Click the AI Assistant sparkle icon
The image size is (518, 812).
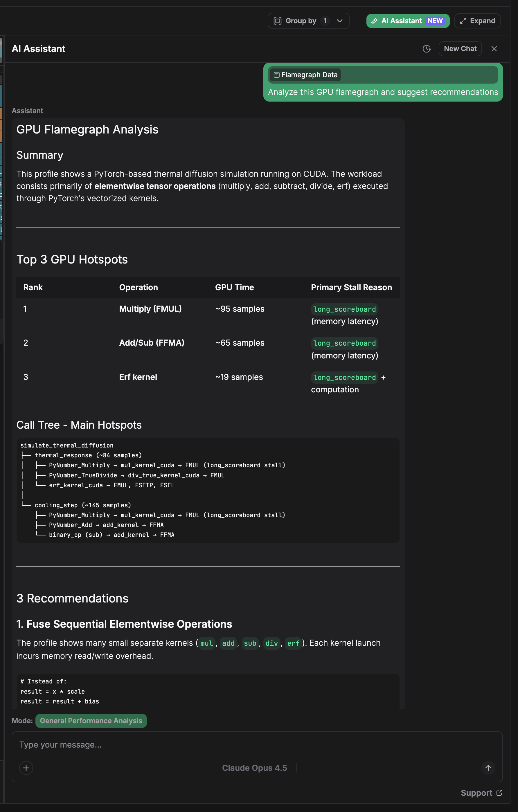375,21
